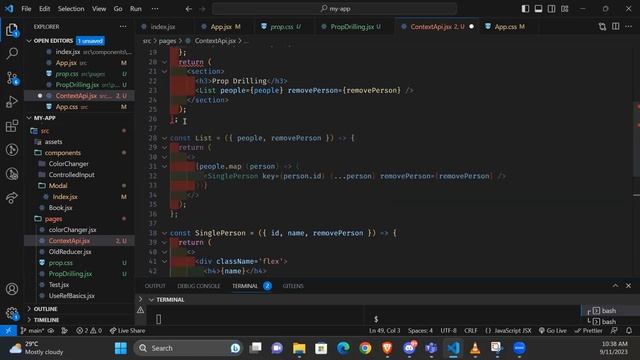The height and width of the screenshot is (360, 640).
Task: Open changes compare icon in editor toolbar
Action: tap(602, 27)
